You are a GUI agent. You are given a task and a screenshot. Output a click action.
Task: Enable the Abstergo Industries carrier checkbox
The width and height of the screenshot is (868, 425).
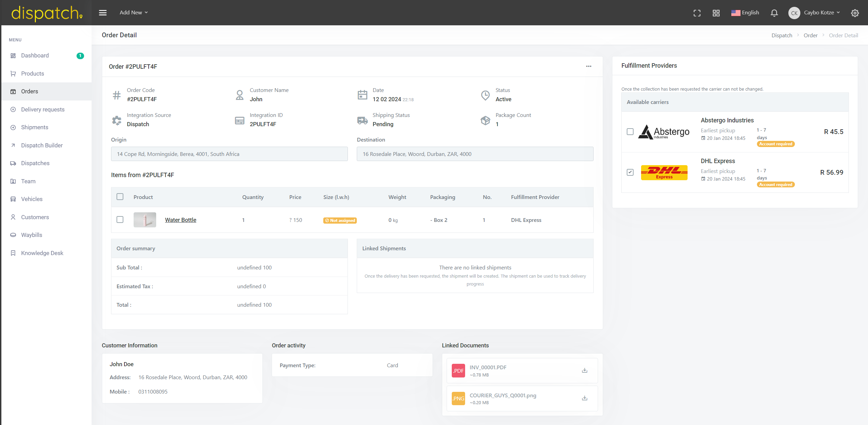[630, 132]
